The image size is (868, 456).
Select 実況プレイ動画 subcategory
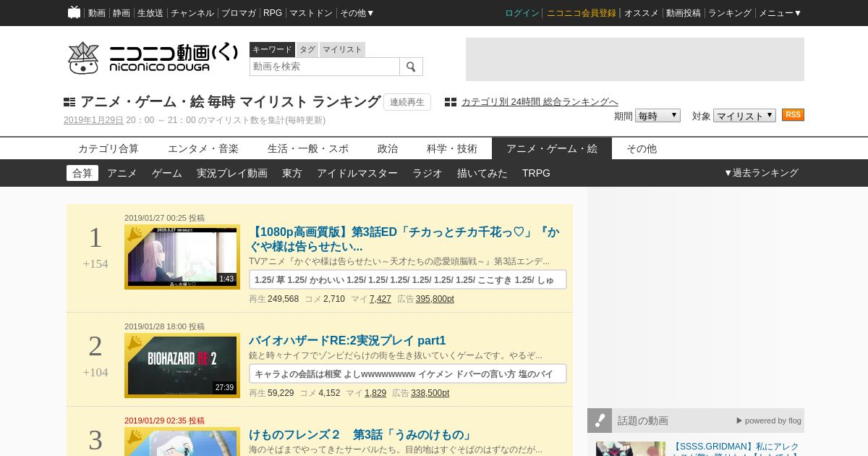click(x=232, y=173)
